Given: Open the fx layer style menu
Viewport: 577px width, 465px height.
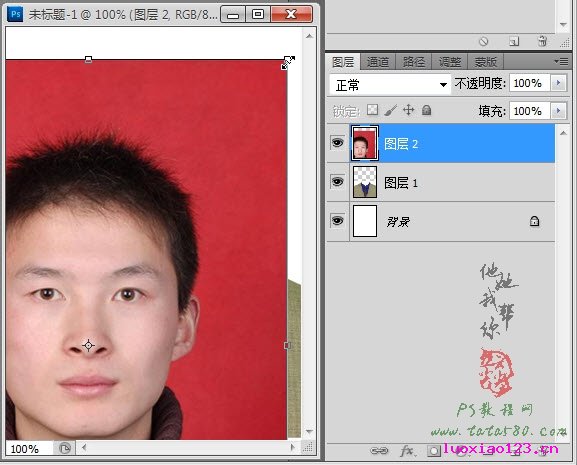Looking at the screenshot, I should point(407,450).
